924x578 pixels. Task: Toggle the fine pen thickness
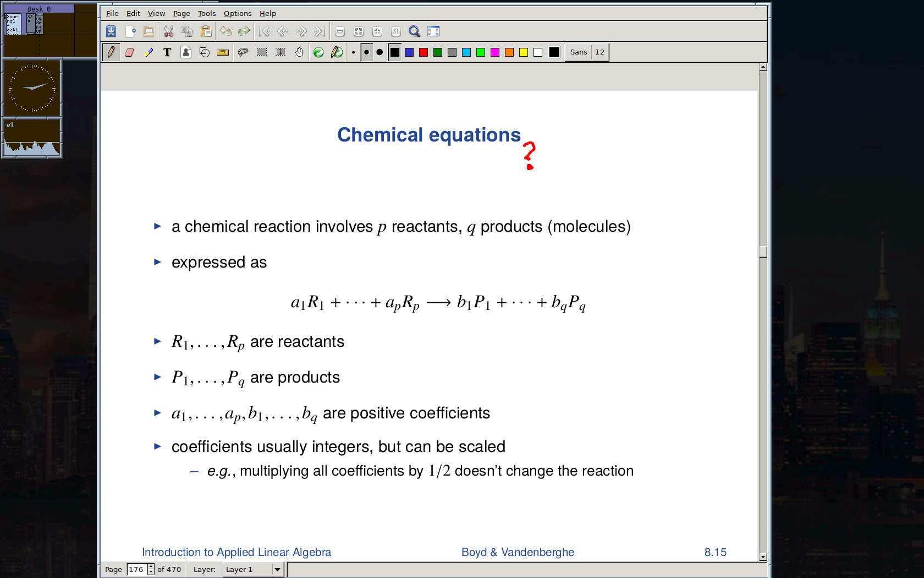(353, 52)
